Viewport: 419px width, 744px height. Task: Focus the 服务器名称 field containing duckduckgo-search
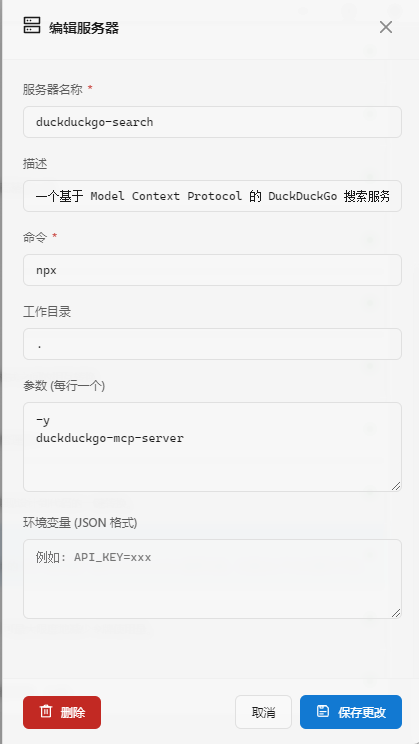[212, 122]
